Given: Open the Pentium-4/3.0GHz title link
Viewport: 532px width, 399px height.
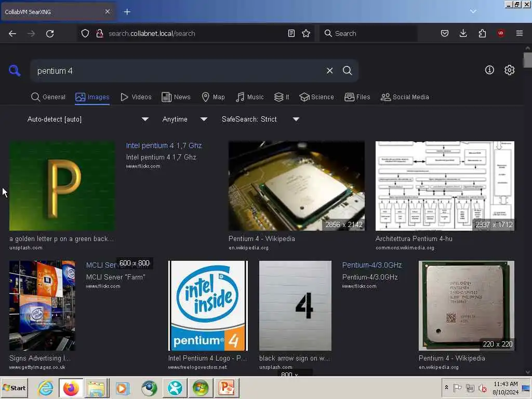Looking at the screenshot, I should click(x=372, y=265).
